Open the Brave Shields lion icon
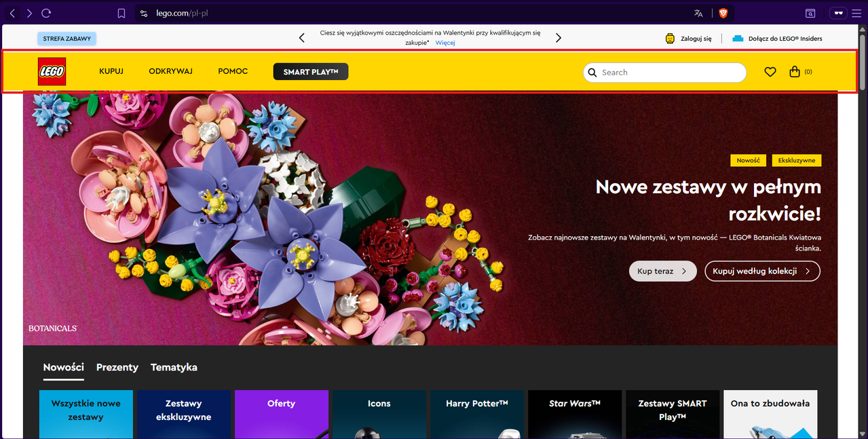 [x=723, y=13]
